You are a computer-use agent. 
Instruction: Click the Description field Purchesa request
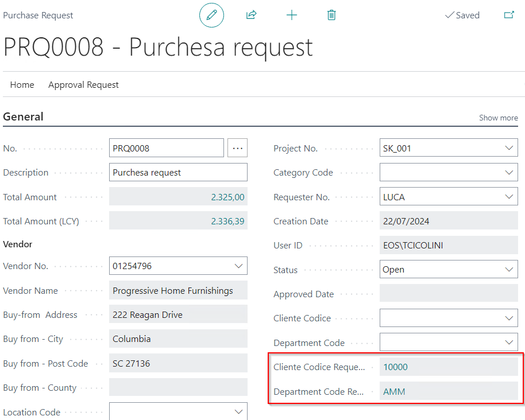(178, 172)
